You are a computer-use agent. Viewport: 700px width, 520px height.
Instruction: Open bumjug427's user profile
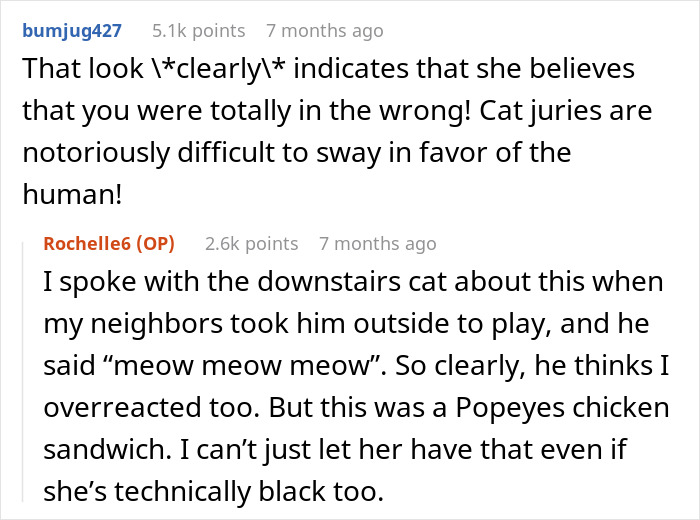pos(70,31)
